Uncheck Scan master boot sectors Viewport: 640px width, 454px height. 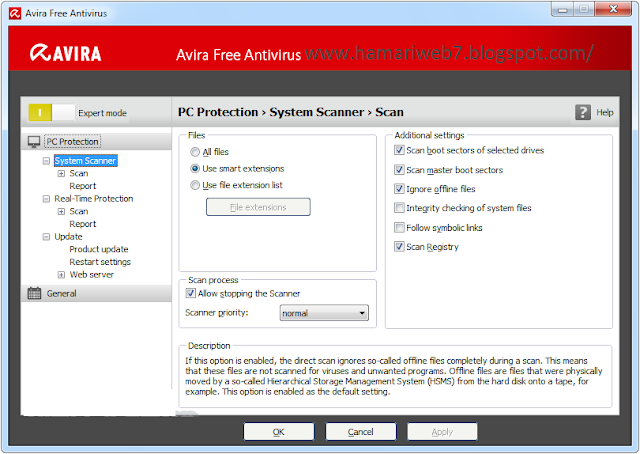coord(399,170)
